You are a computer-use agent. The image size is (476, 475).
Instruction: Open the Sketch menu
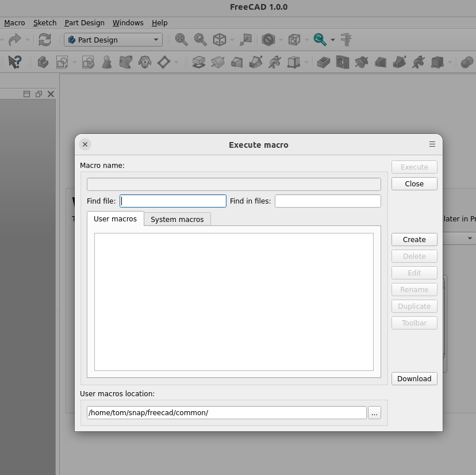(x=45, y=23)
